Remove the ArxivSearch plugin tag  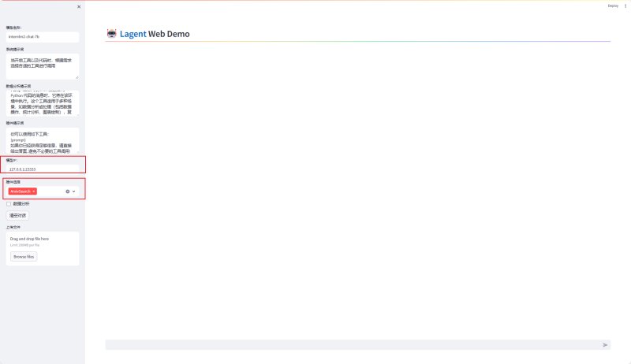[34, 191]
